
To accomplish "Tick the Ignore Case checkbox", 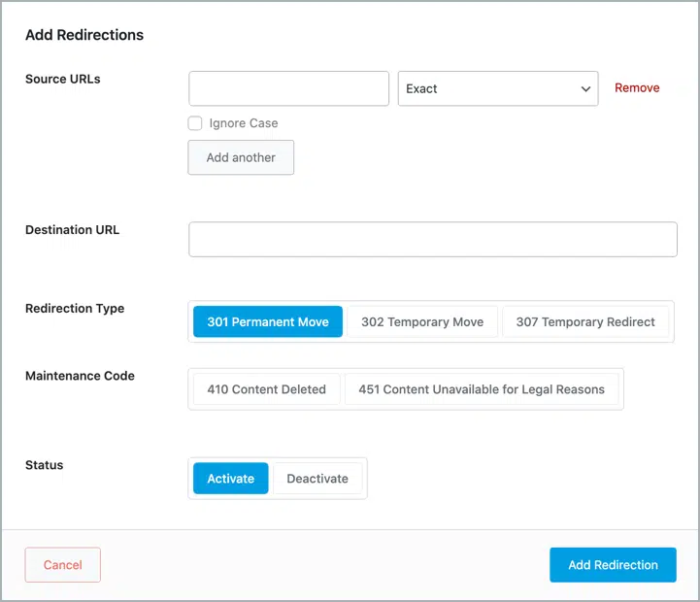I will pos(195,123).
